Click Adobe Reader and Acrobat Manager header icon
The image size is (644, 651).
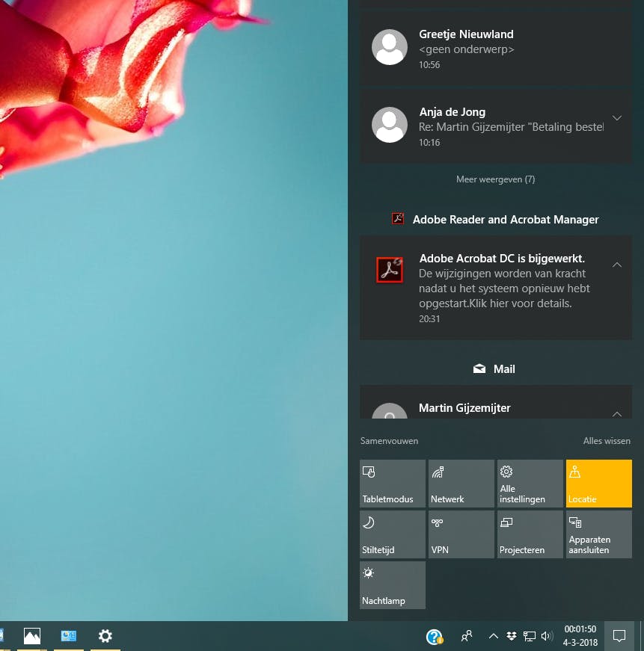click(x=398, y=218)
